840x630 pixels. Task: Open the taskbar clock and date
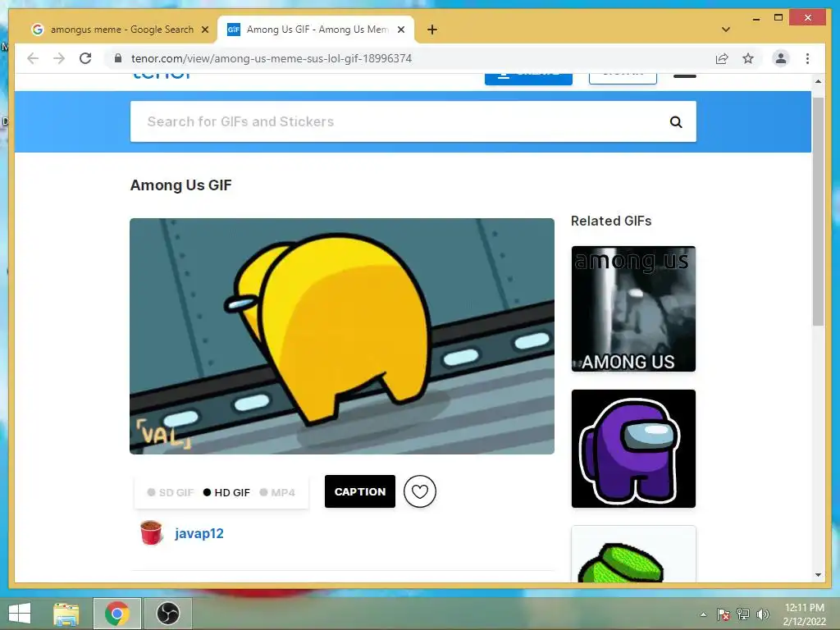click(x=804, y=614)
